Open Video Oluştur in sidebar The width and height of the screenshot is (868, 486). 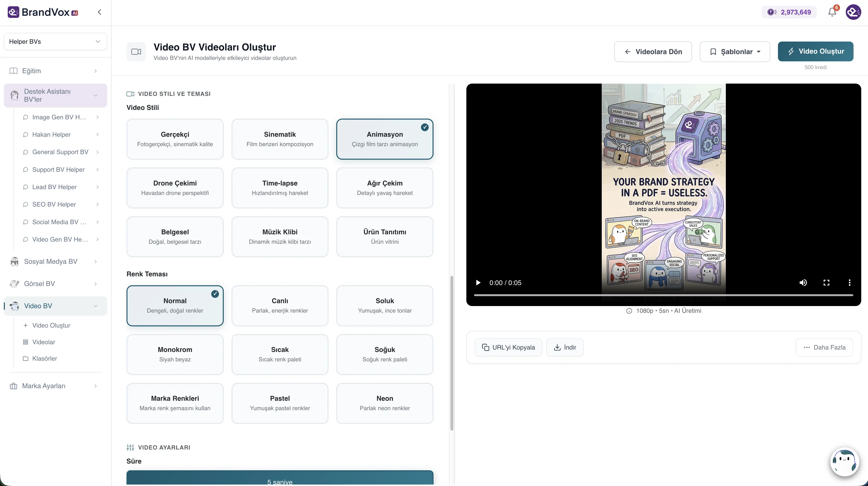(x=51, y=325)
